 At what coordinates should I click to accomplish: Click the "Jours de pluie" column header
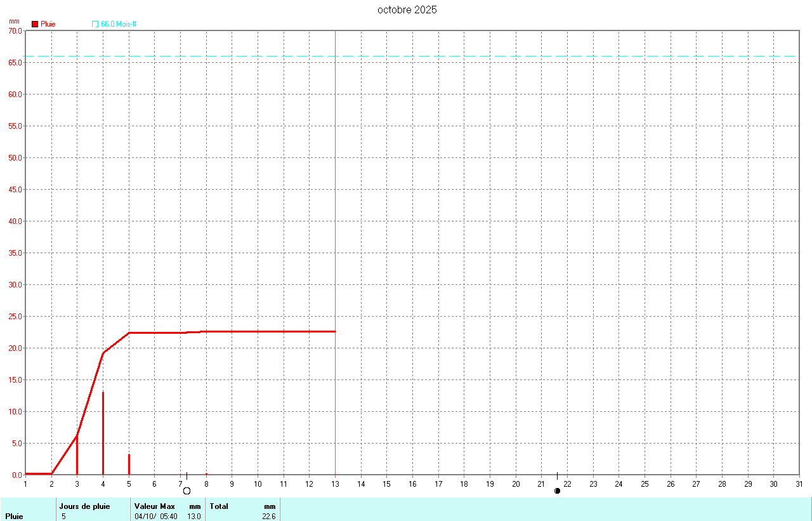coord(84,506)
